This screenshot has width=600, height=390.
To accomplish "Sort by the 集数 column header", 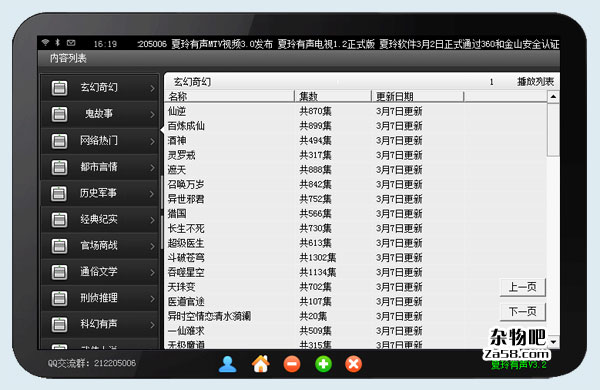I will click(x=333, y=96).
